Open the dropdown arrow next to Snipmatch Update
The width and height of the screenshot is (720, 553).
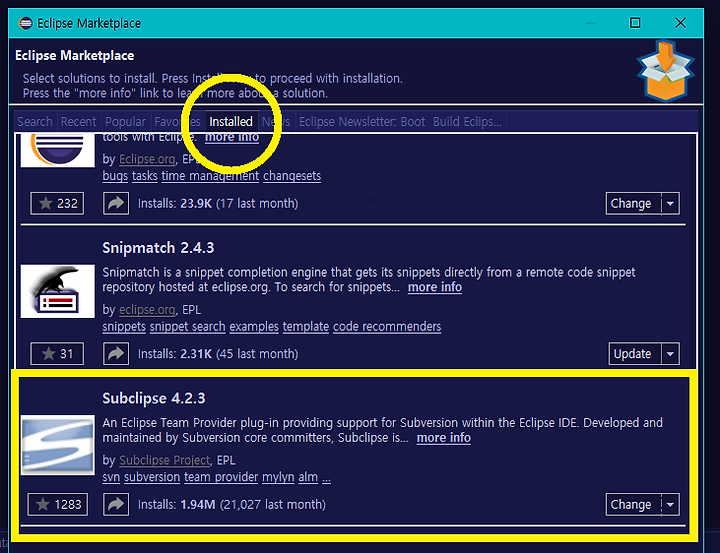tap(670, 354)
